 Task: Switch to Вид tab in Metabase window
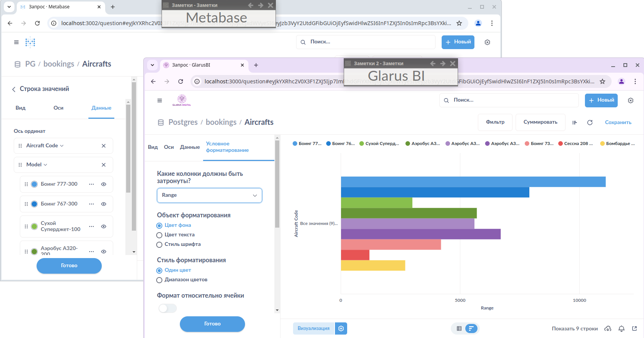(x=21, y=108)
